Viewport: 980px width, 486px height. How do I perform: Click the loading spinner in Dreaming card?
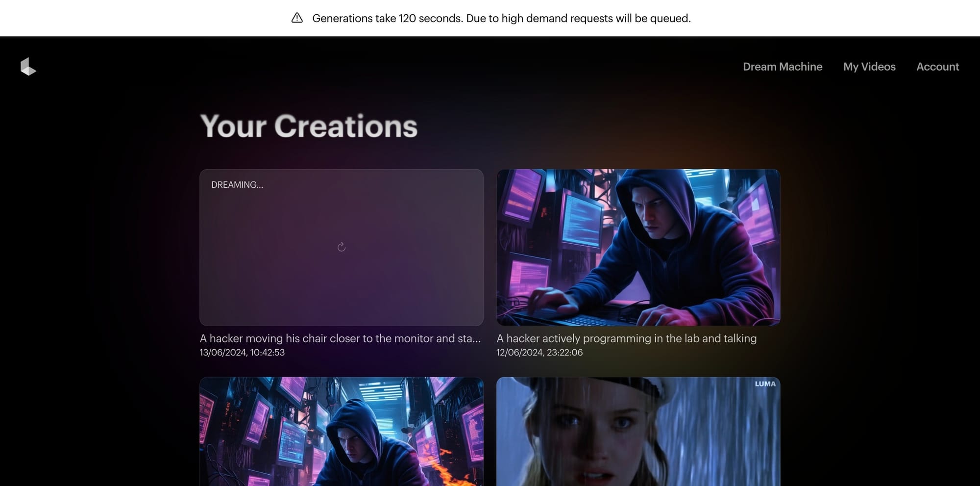tap(342, 247)
